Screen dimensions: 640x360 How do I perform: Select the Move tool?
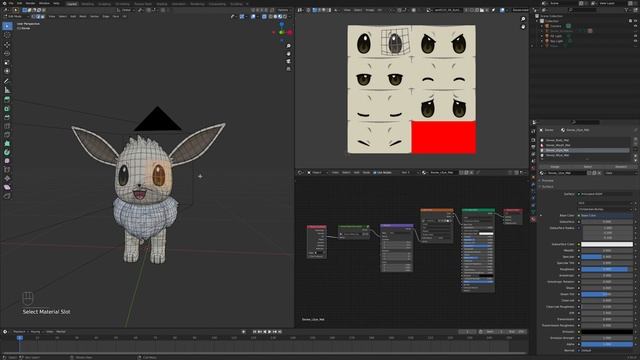click(x=7, y=44)
